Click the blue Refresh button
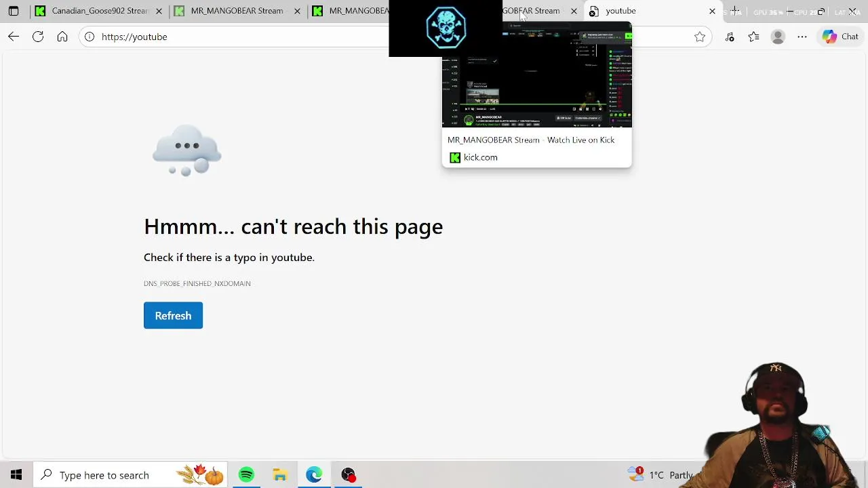The width and height of the screenshot is (868, 488). (x=173, y=315)
